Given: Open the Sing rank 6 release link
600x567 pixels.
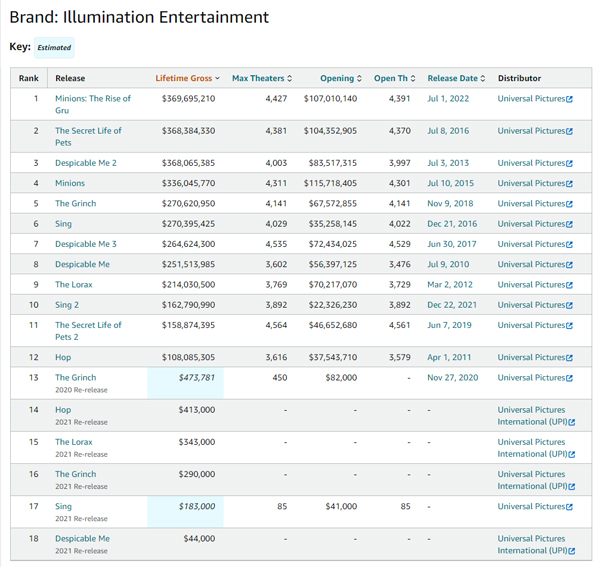Looking at the screenshot, I should tap(63, 224).
